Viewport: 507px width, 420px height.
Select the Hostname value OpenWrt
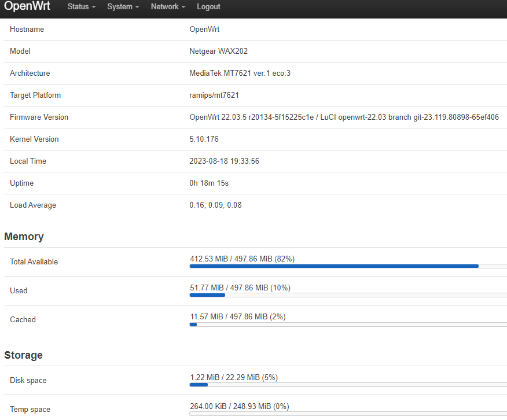click(204, 29)
